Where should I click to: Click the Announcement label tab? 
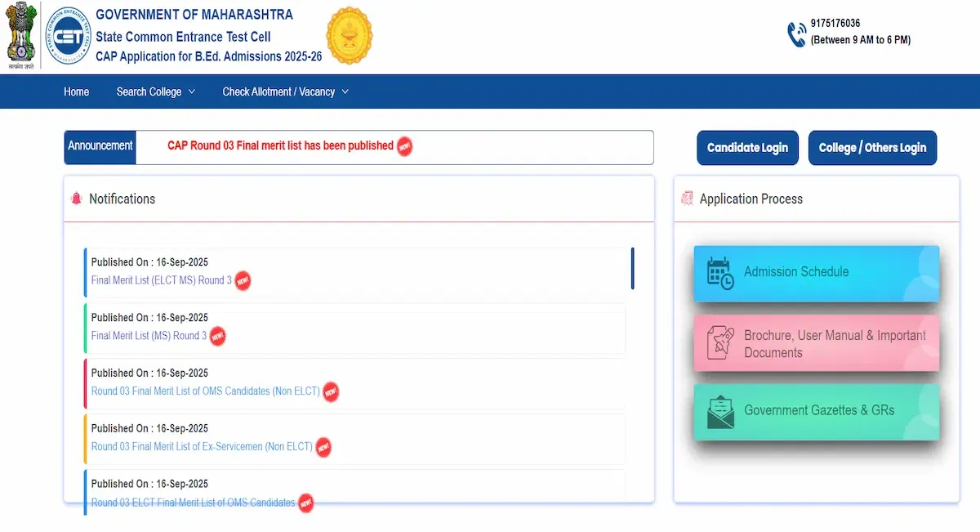(100, 146)
